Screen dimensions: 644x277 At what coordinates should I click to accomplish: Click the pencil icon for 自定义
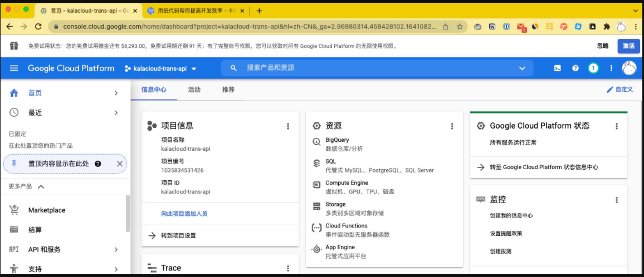point(609,90)
